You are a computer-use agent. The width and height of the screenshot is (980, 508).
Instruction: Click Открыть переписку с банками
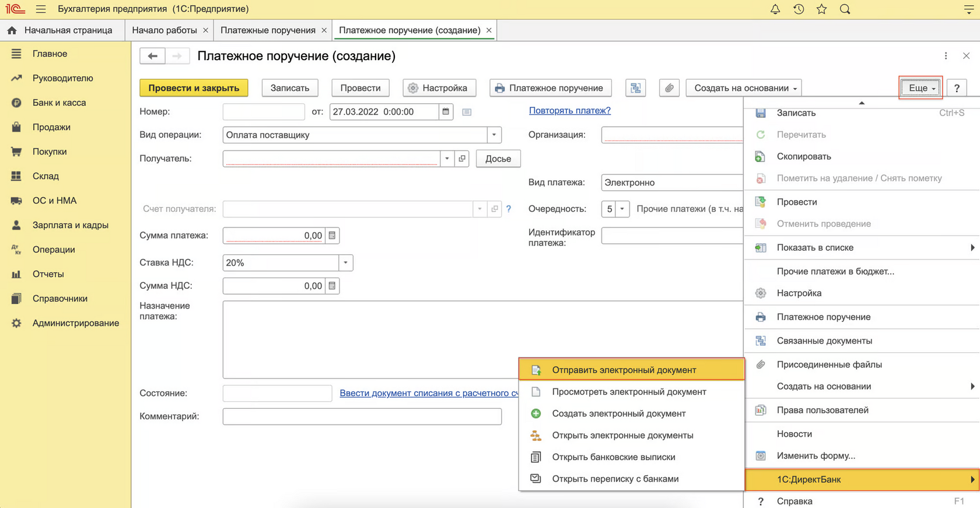point(631,479)
